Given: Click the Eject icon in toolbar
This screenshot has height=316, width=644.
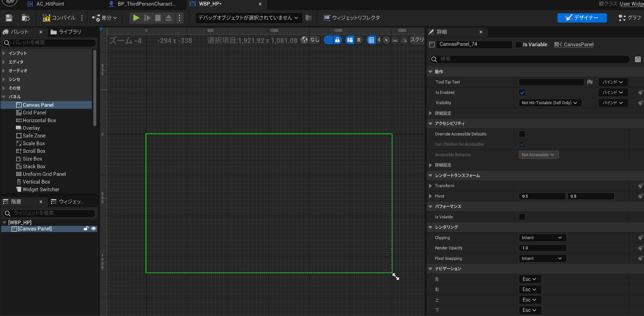Looking at the screenshot, I should (169, 18).
